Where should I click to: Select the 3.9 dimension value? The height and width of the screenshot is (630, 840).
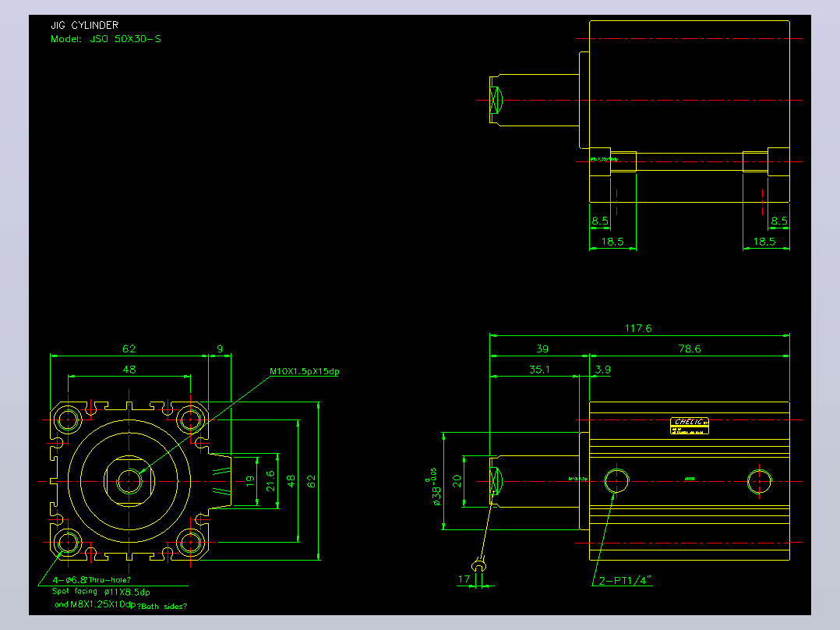click(602, 370)
